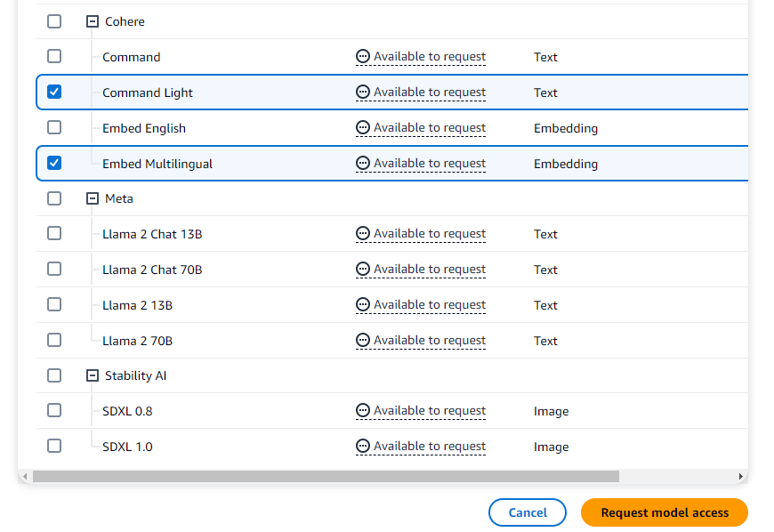Click Image modality for SDXL 0.8
The width and height of the screenshot is (774, 532).
(x=551, y=412)
